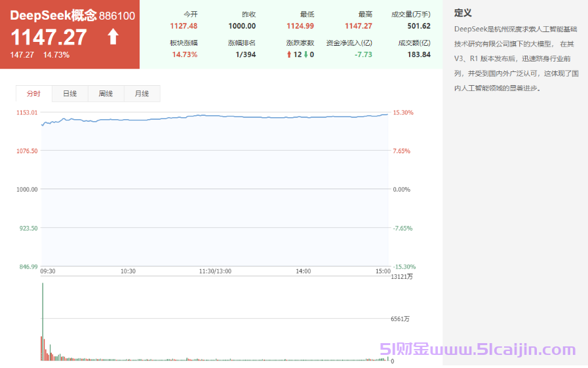Click the 10:30 time axis label
588x368 pixels.
coord(128,271)
